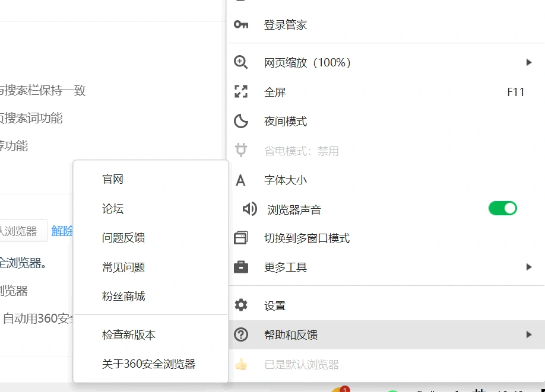The height and width of the screenshot is (392, 545).
Task: Disable 浏览器声音 with the green switch
Action: (x=503, y=208)
